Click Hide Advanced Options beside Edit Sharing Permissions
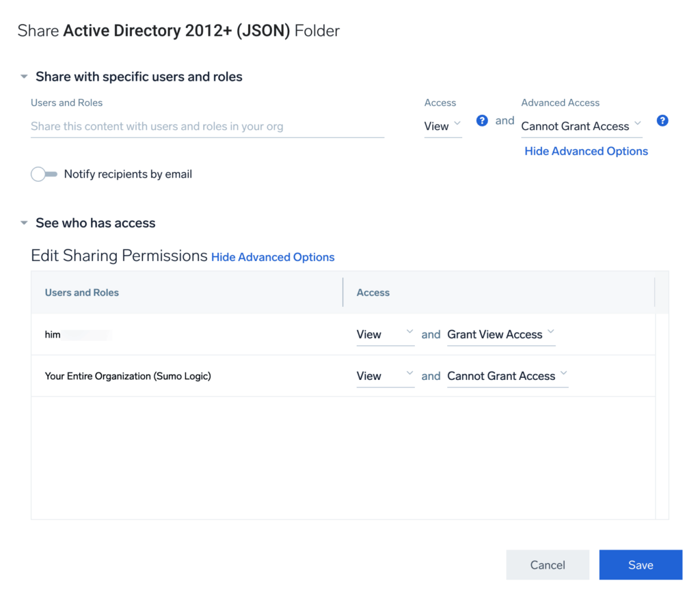Screen dimensions: 700x596 pos(272,257)
